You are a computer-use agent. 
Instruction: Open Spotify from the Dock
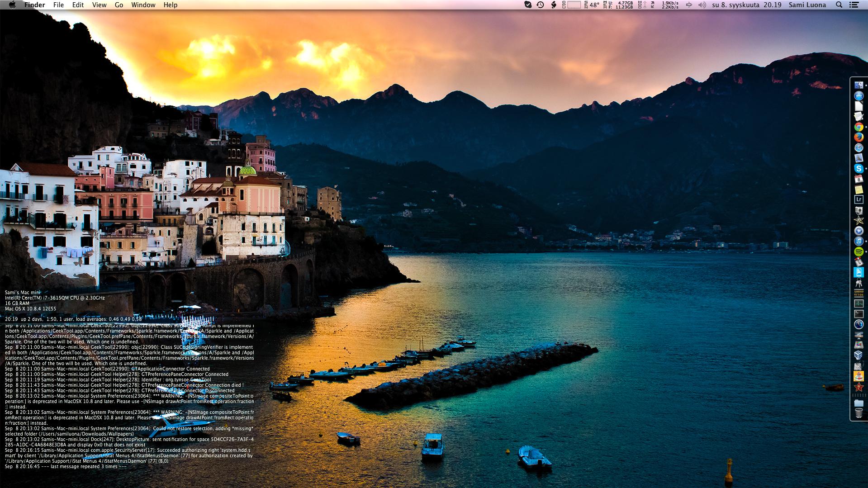click(x=859, y=251)
